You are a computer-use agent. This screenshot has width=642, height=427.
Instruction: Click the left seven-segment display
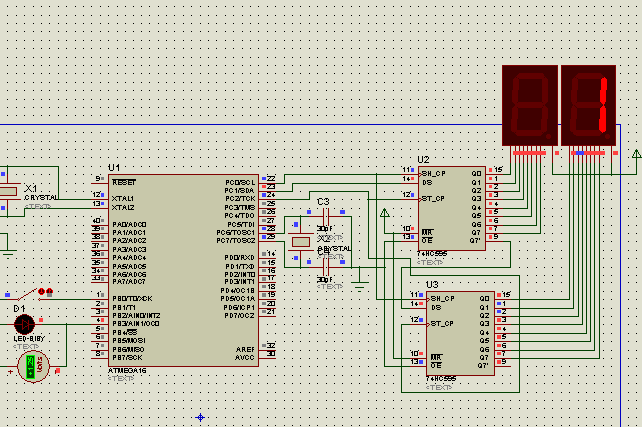(x=528, y=105)
